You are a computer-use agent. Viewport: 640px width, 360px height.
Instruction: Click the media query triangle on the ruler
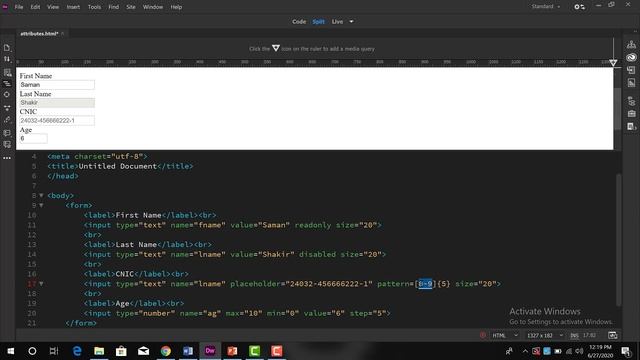click(x=613, y=62)
